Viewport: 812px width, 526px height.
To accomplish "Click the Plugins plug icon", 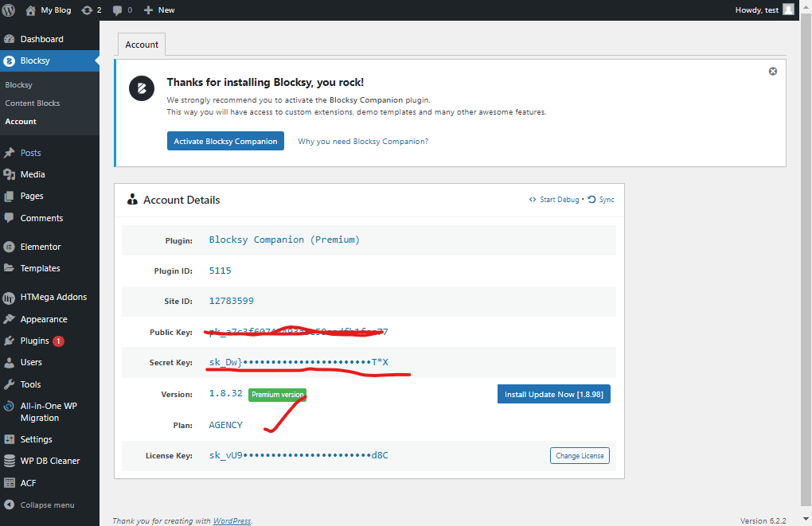I will pos(10,341).
